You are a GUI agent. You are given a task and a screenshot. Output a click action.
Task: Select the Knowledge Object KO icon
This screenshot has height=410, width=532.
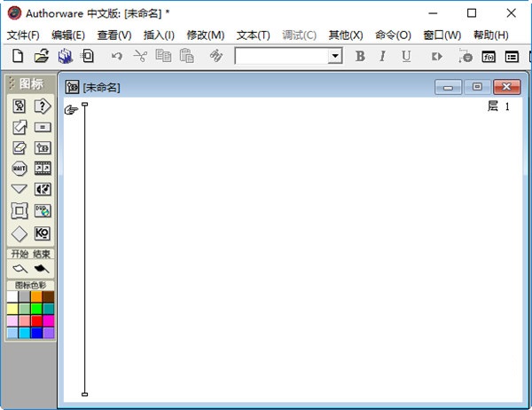pos(43,233)
